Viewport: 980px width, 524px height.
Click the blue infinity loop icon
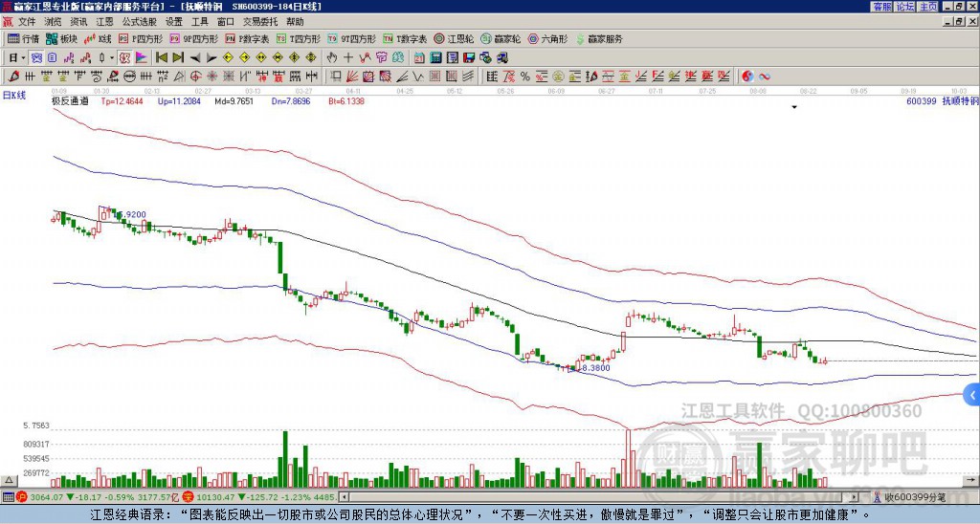(x=764, y=76)
